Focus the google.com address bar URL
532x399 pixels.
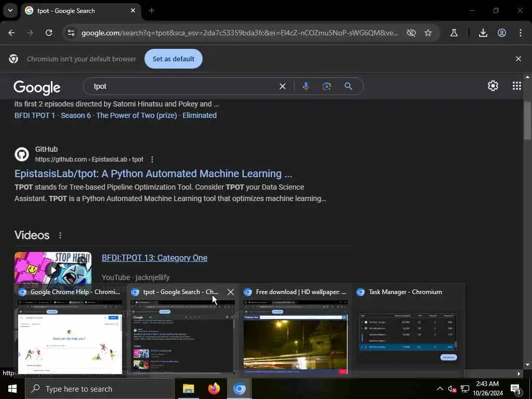click(240, 33)
